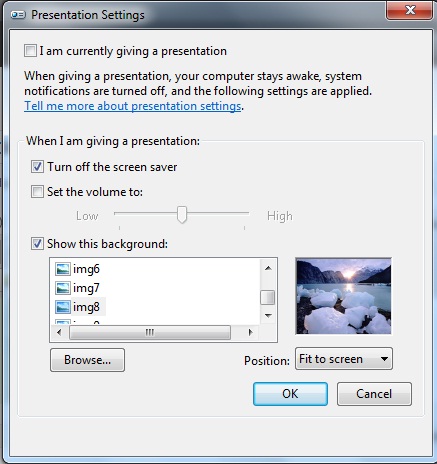Enable 'Set the volume to' checkbox

37,192
